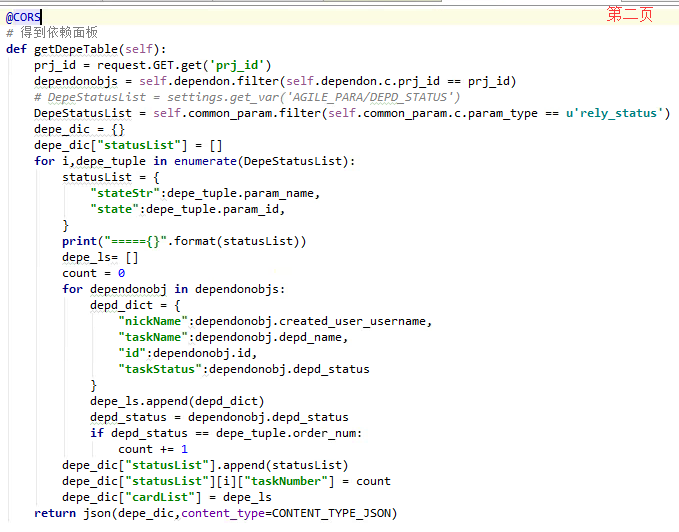The width and height of the screenshot is (679, 532).
Task: Click the "def" keyword before getDepeTable
Action: click(16, 49)
